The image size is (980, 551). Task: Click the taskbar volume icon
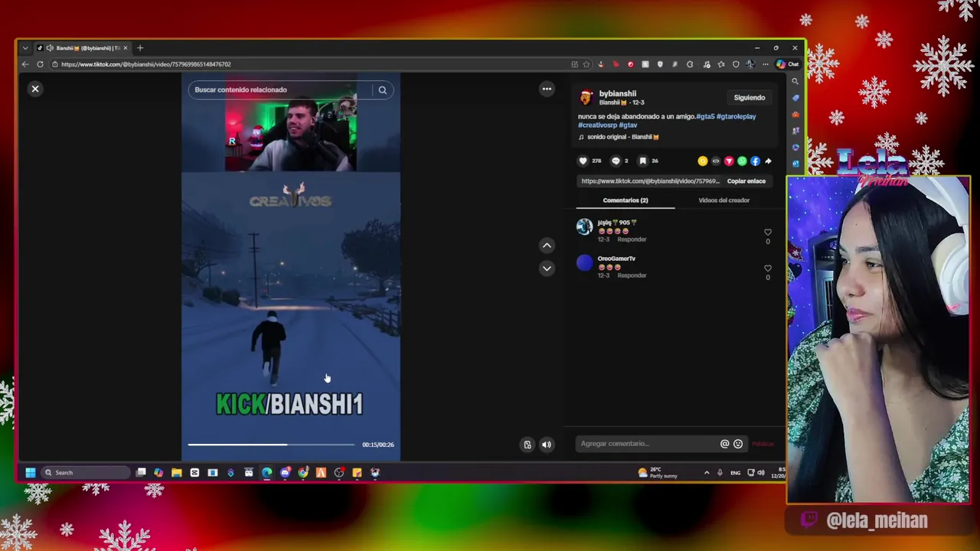click(x=761, y=473)
